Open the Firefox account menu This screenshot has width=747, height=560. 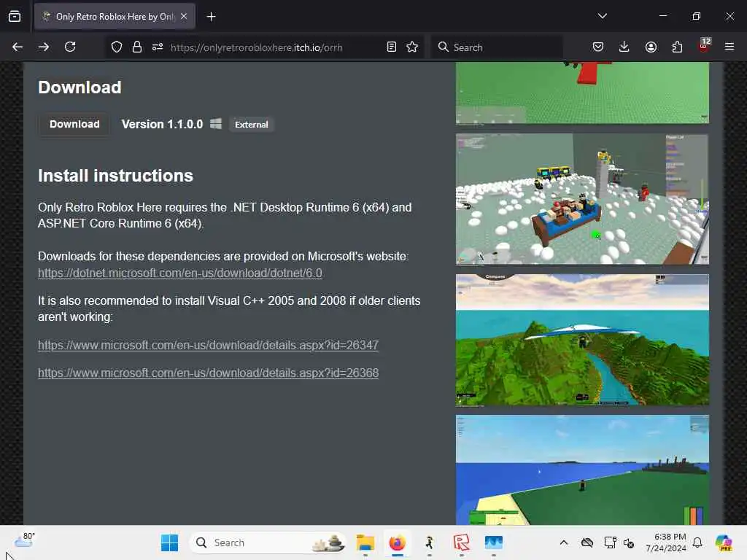pyautogui.click(x=651, y=47)
